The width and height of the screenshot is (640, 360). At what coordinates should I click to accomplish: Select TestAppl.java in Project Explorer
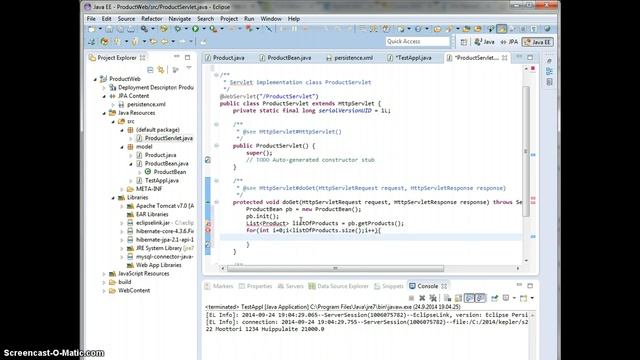pyautogui.click(x=162, y=180)
